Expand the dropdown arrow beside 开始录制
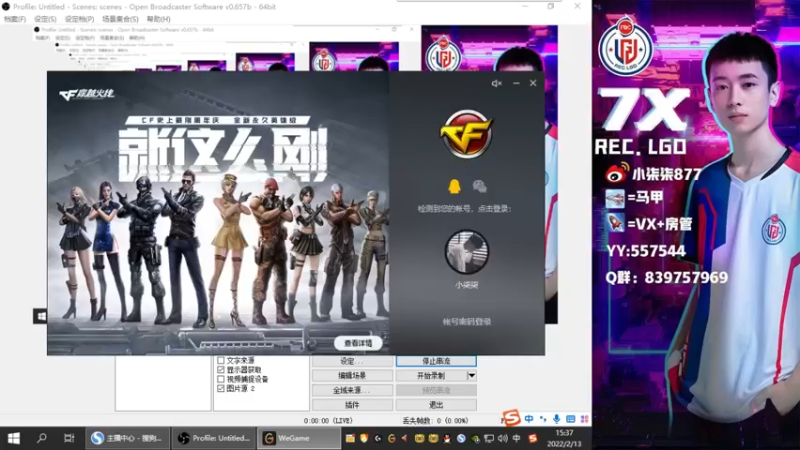 (471, 376)
